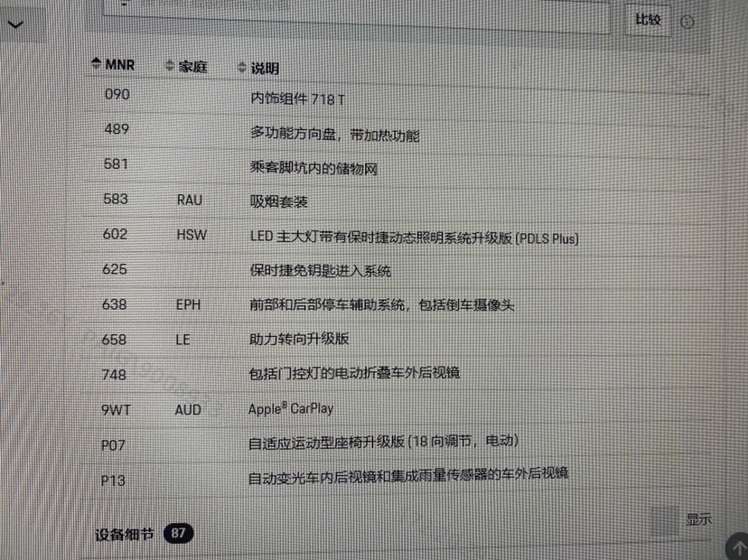Toggle the 显示 switch
748x560 pixels.
pos(666,521)
